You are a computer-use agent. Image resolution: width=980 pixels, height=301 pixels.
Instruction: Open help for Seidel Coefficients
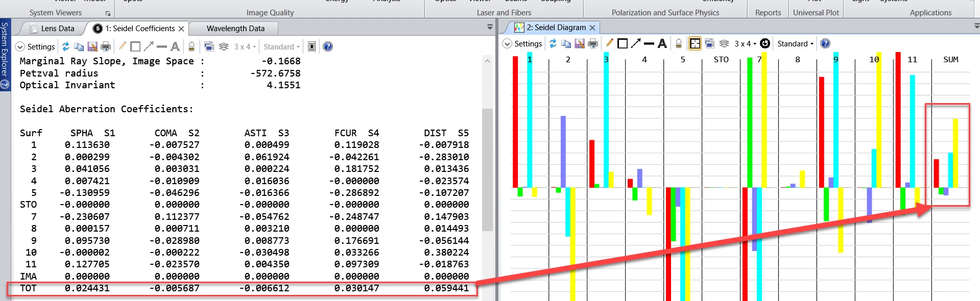(328, 46)
